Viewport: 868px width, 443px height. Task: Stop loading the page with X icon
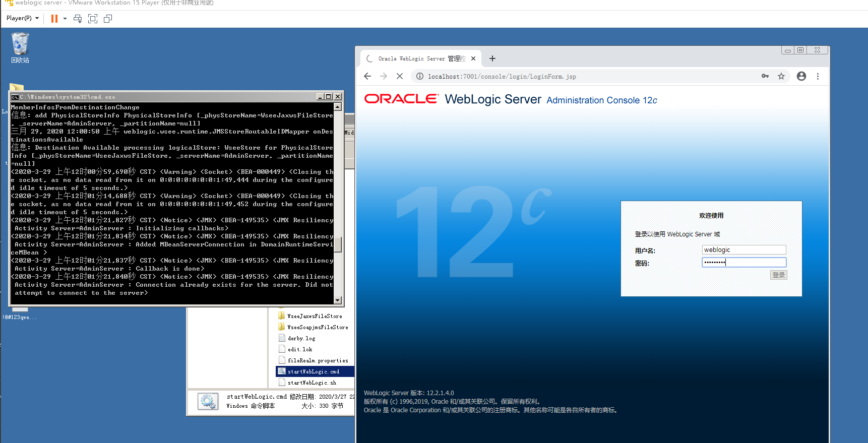pyautogui.click(x=400, y=76)
